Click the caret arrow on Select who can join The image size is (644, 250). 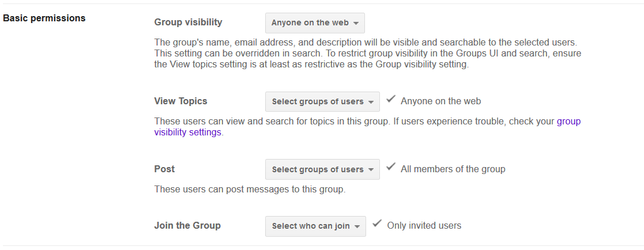(357, 226)
